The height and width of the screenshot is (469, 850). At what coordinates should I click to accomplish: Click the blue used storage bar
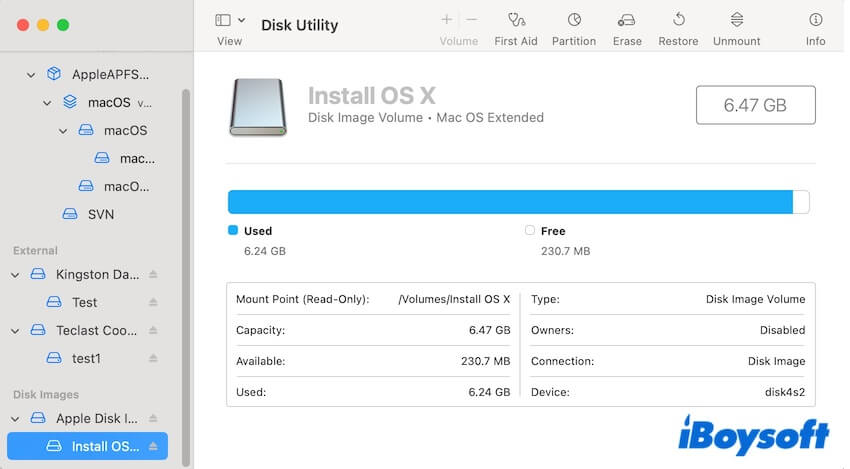coord(510,202)
